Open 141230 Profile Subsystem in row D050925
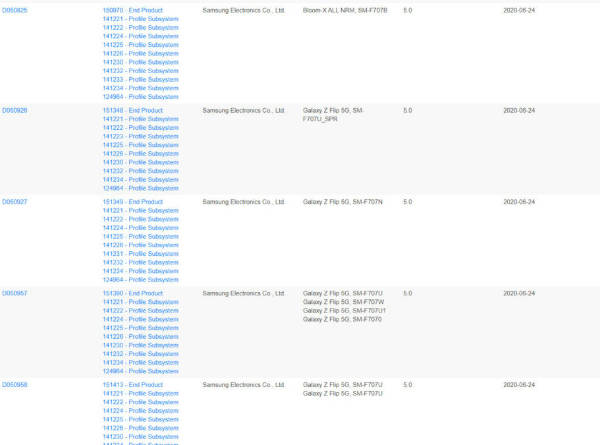The width and height of the screenshot is (600, 445). point(140,62)
